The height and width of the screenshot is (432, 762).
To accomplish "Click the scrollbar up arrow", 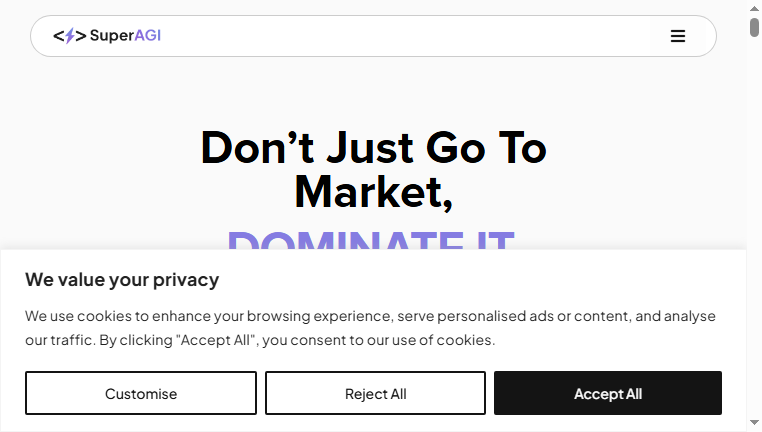I will click(x=754, y=8).
